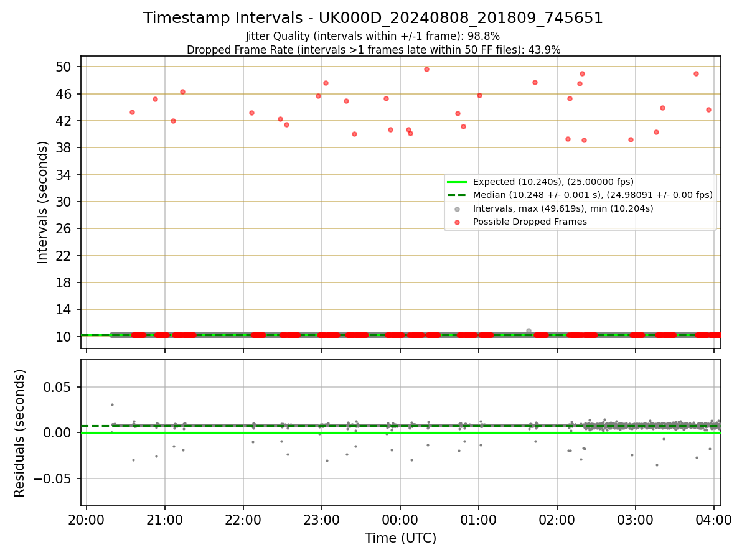The image size is (747, 560).
Task: Click the plot title 'Timestamp Intervals - UK000D_20240808_201809_745651'
Action: pyautogui.click(x=373, y=18)
